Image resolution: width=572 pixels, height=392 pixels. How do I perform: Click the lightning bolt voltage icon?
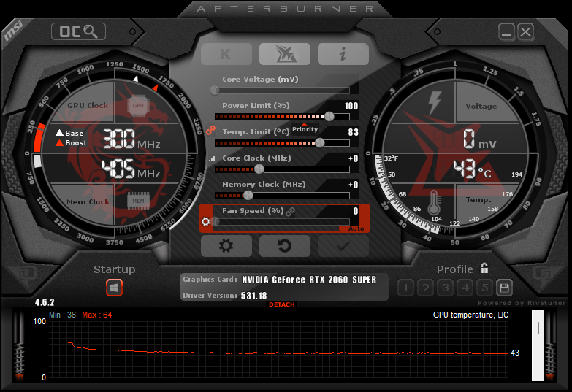click(x=435, y=103)
